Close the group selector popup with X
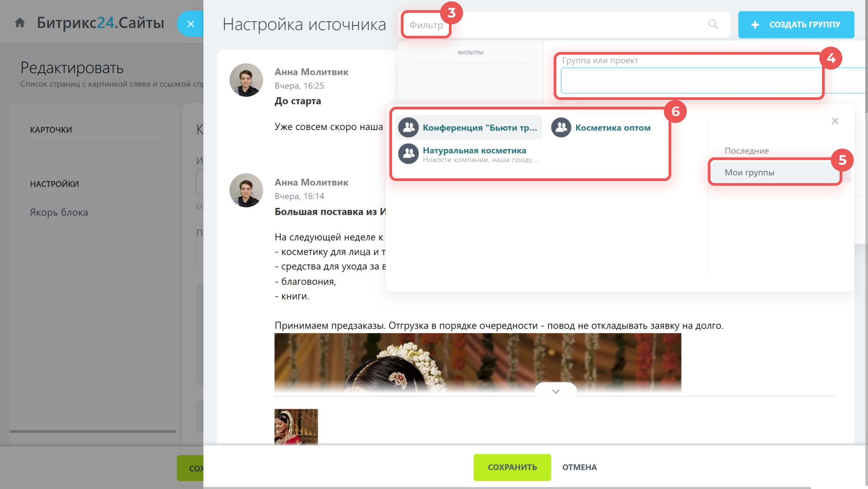This screenshot has height=489, width=868. pyautogui.click(x=835, y=121)
